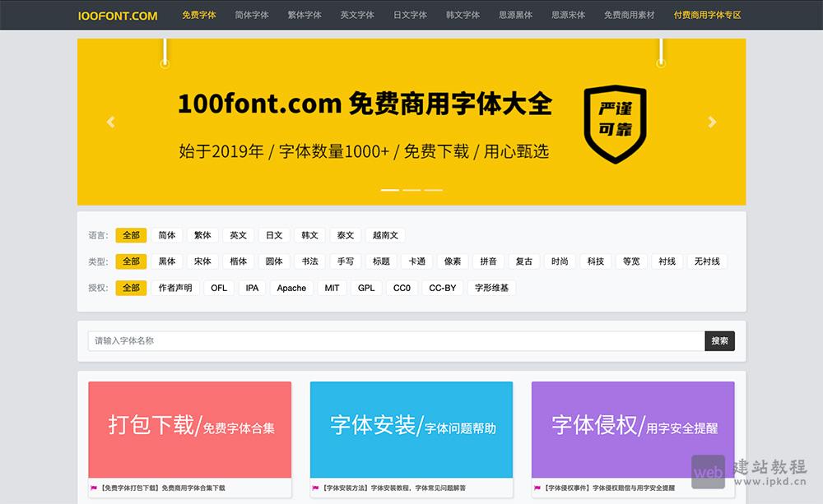The height and width of the screenshot is (504, 823).
Task: Open the red 打包下载 free font collection card
Action: click(189, 428)
